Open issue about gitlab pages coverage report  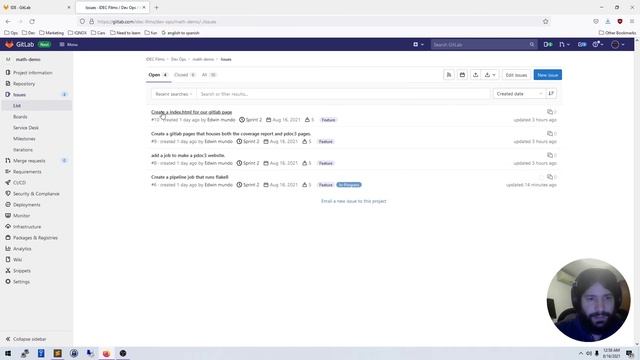tap(231, 133)
